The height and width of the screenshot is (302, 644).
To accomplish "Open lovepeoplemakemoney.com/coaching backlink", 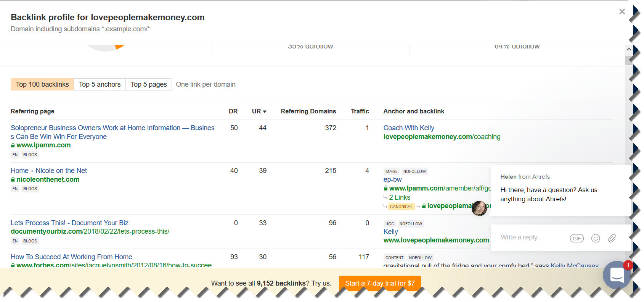I will click(x=442, y=137).
